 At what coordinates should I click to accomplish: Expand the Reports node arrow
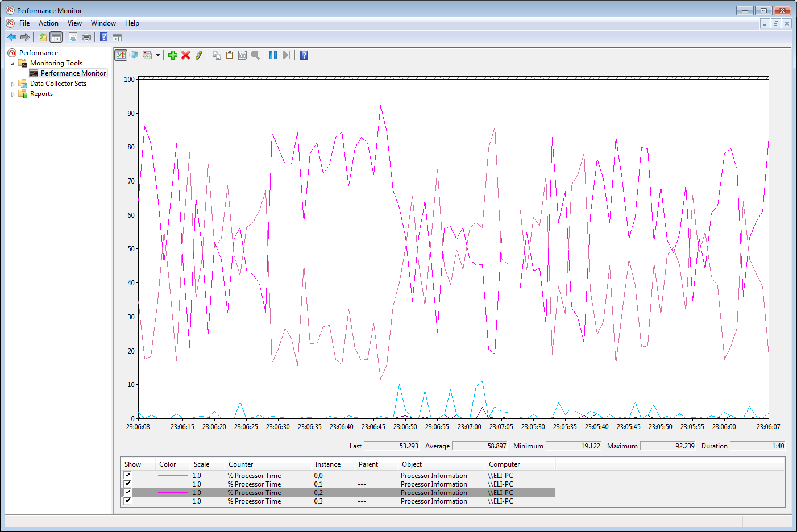coord(13,94)
